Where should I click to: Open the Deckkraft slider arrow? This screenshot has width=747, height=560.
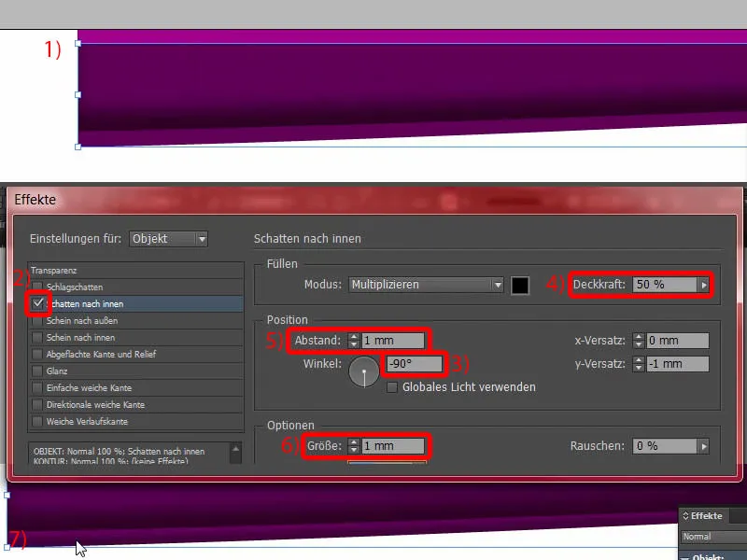coord(704,285)
